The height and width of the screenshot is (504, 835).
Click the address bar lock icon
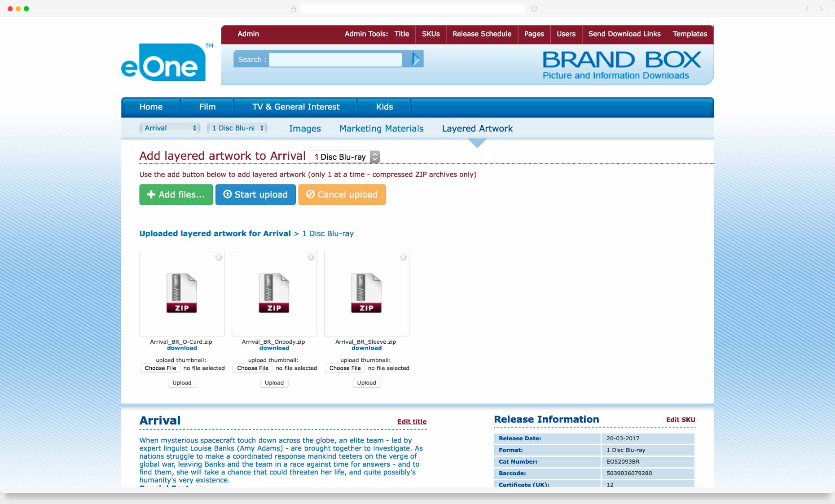pos(293,9)
